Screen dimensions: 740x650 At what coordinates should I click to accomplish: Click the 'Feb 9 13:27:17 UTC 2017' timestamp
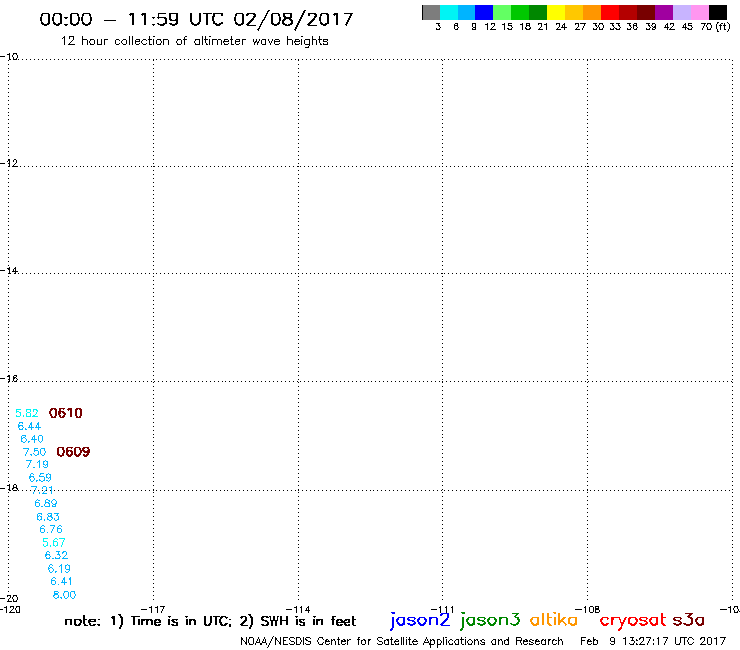tap(653, 641)
